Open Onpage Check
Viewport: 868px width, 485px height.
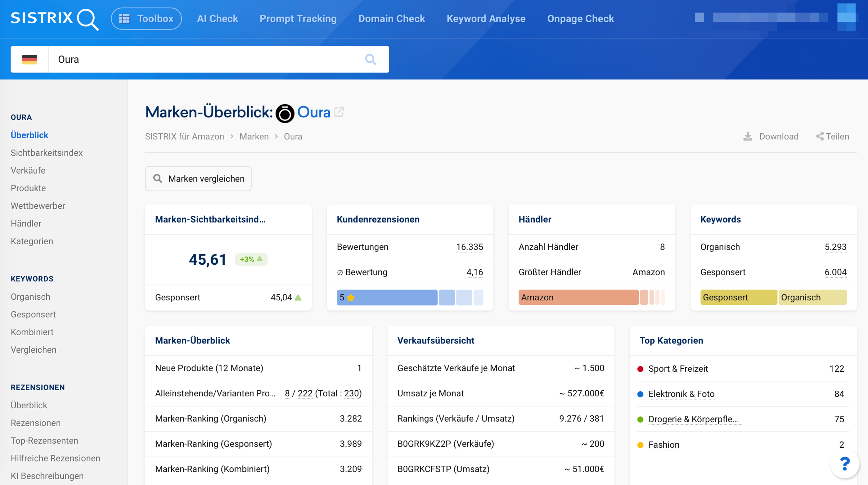(581, 19)
